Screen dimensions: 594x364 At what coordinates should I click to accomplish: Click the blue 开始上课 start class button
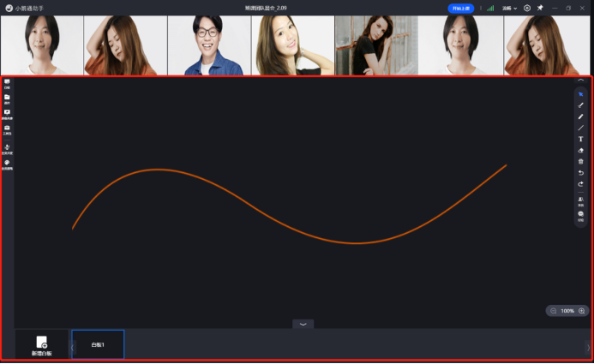(x=461, y=9)
